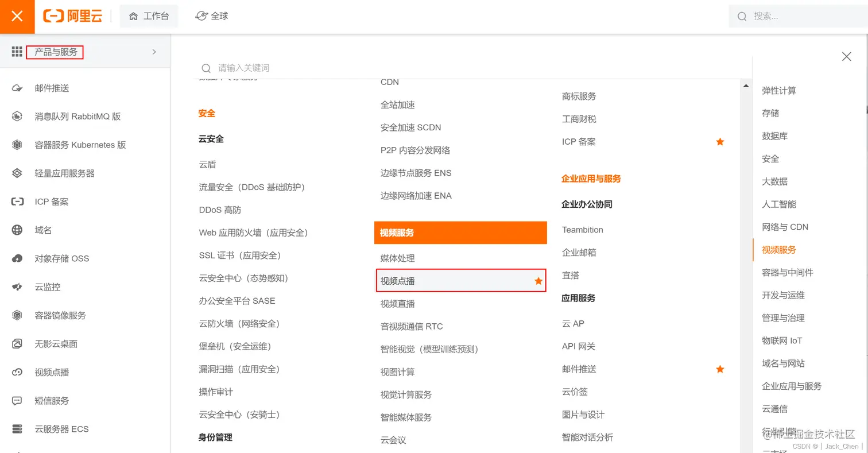868x453 pixels.
Task: Close the product panel with the X
Action: [x=846, y=56]
